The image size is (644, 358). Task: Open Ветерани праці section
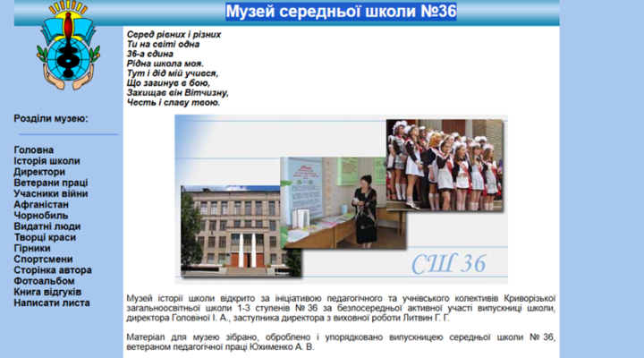point(51,183)
